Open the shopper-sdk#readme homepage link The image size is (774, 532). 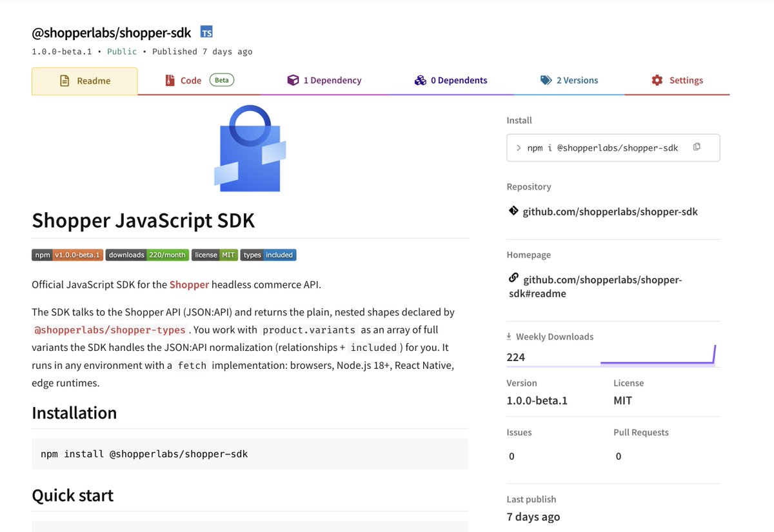(596, 286)
